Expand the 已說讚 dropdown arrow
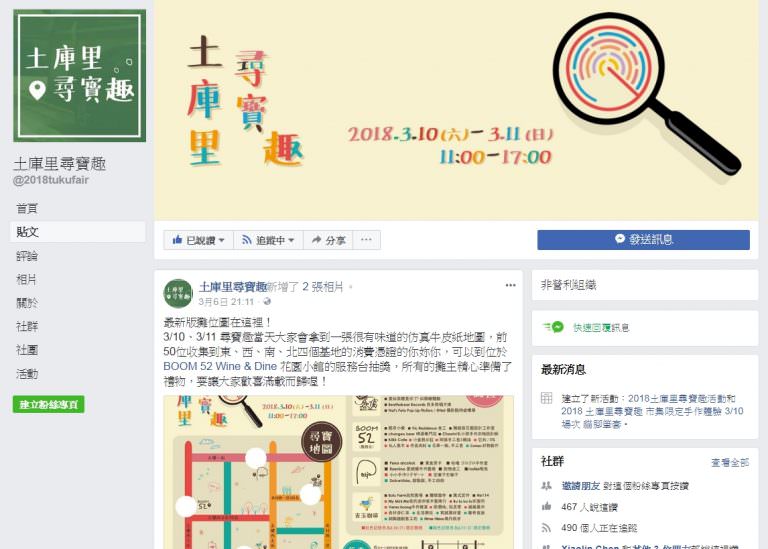This screenshot has height=549, width=768. coord(221,240)
